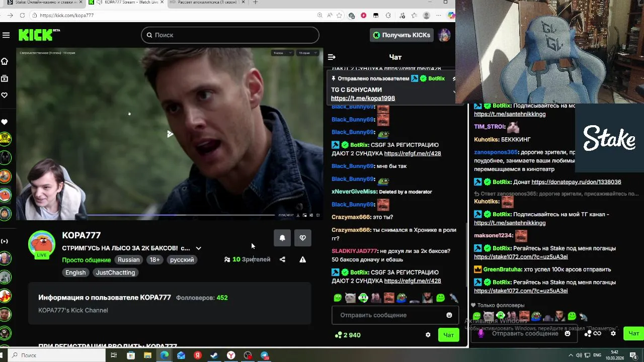The width and height of the screenshot is (644, 362).
Task: Toggle follow heart button for KOPA777
Action: [302, 238]
